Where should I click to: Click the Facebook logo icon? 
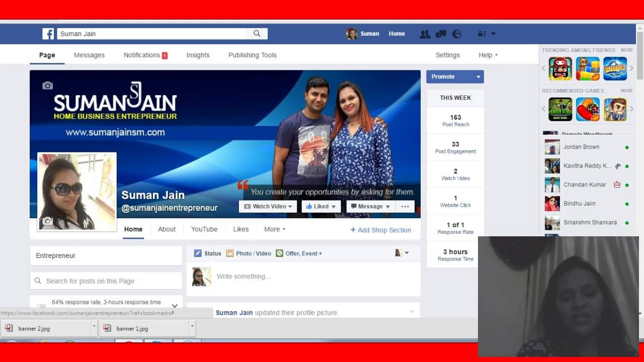click(x=48, y=34)
